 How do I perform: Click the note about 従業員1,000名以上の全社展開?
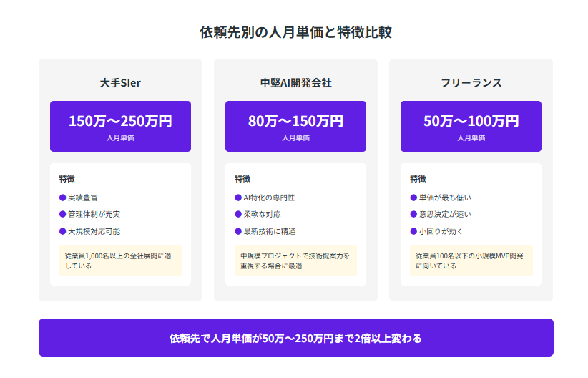coord(120,261)
